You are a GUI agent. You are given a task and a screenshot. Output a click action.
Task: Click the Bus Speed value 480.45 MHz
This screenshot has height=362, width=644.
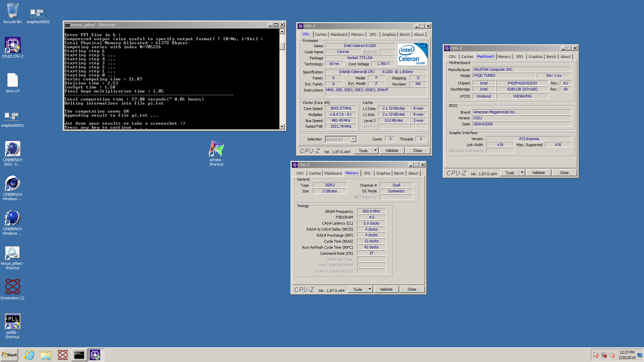tap(341, 120)
